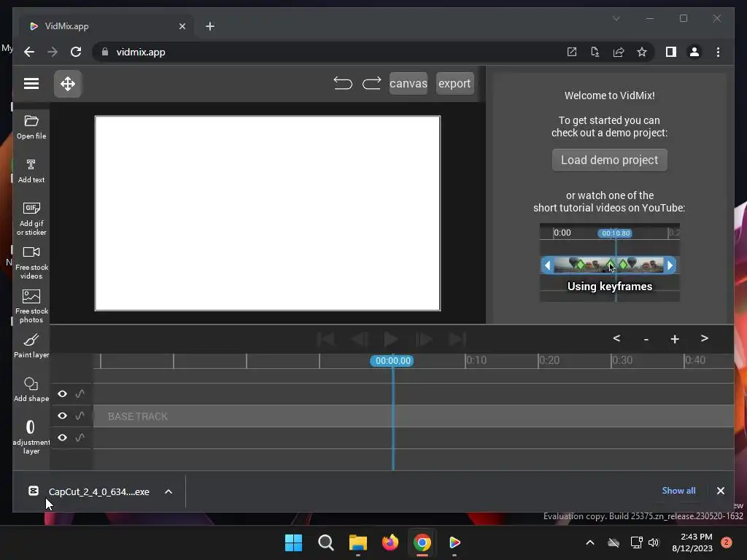Share this page icon
Screen dimensions: 747x560
[x=619, y=52]
